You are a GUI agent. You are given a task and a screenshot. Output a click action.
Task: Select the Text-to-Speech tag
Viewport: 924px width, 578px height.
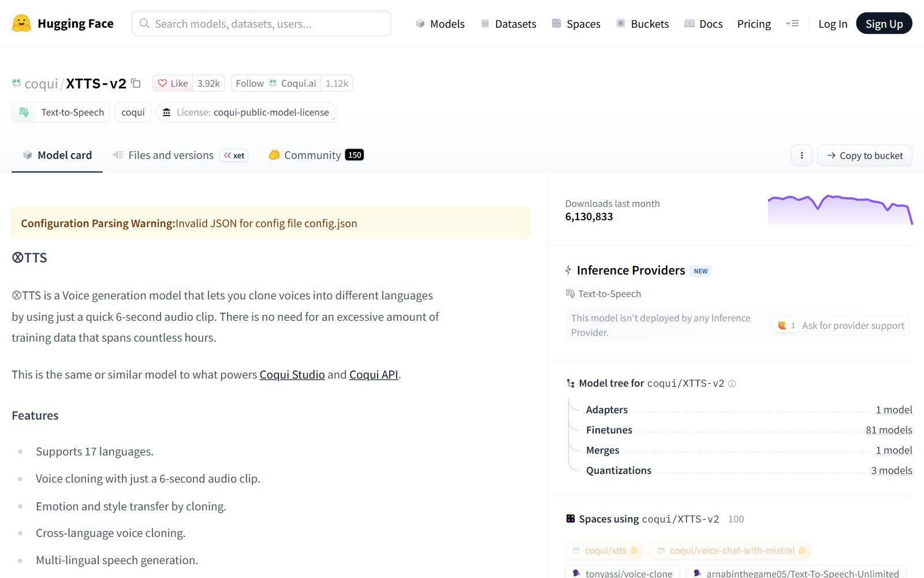[61, 112]
